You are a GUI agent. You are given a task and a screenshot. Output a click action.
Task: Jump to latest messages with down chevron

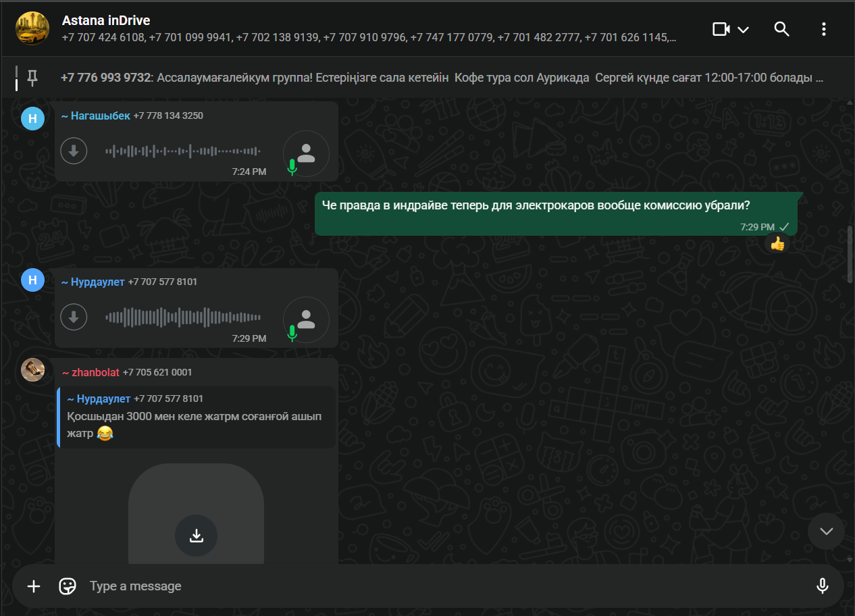[x=826, y=531]
